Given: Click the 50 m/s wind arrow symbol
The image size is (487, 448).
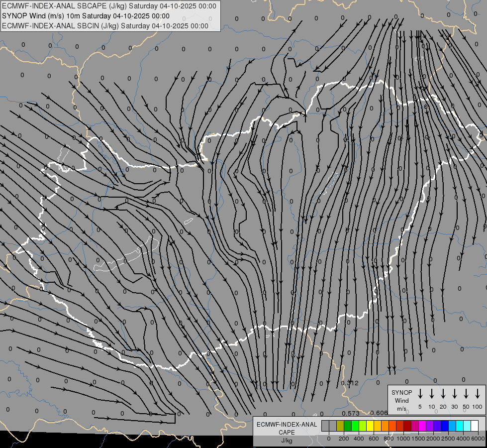Looking at the screenshot, I should tap(466, 394).
